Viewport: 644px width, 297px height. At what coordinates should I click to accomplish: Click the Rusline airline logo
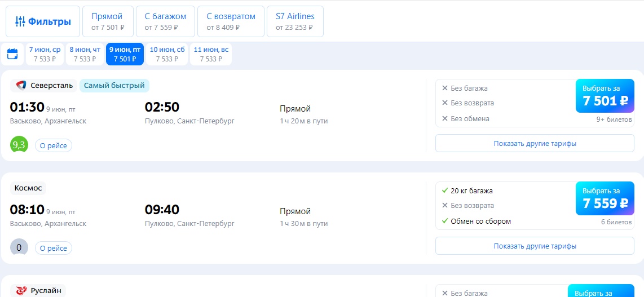point(21,291)
